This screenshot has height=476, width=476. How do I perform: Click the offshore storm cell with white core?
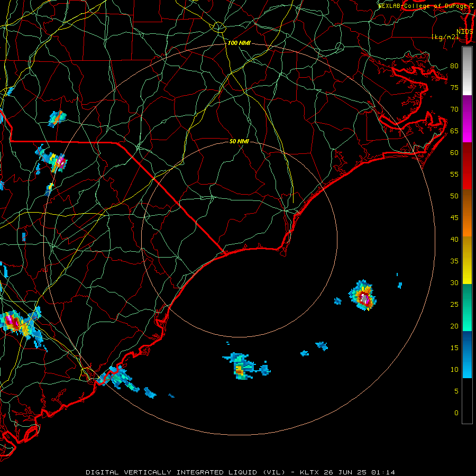[363, 296]
